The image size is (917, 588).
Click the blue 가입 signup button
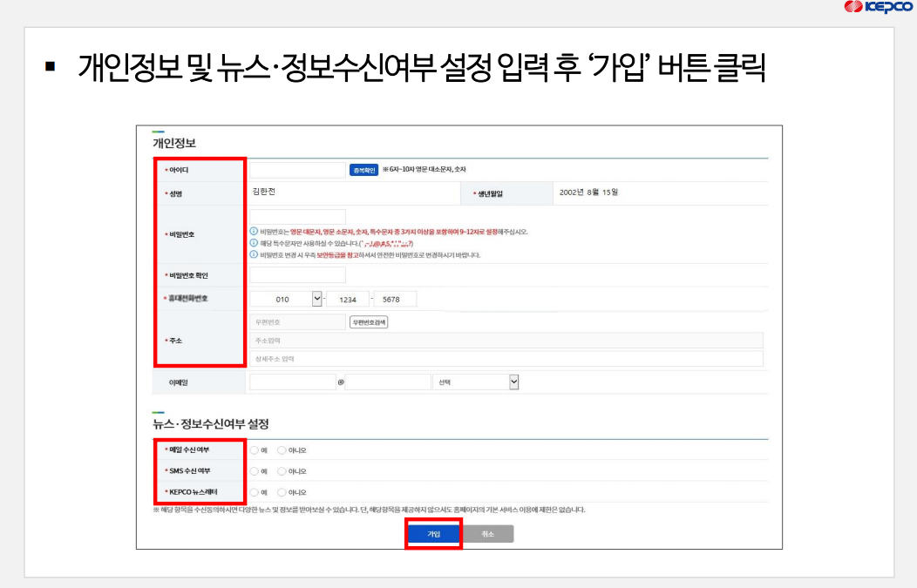(433, 534)
